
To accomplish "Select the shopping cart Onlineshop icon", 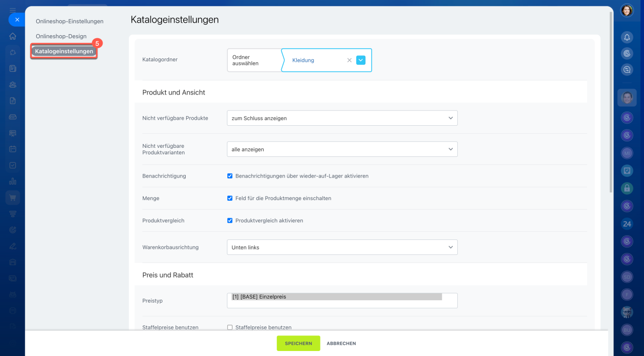I will (13, 198).
